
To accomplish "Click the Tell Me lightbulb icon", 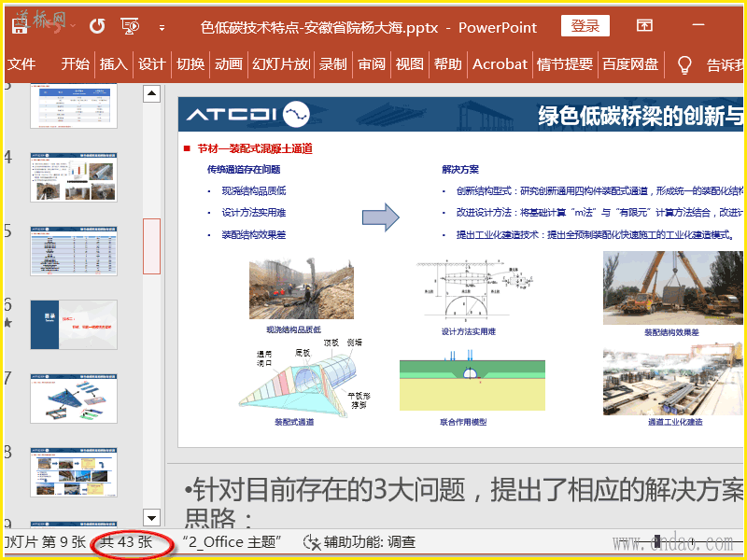I will click(x=684, y=64).
